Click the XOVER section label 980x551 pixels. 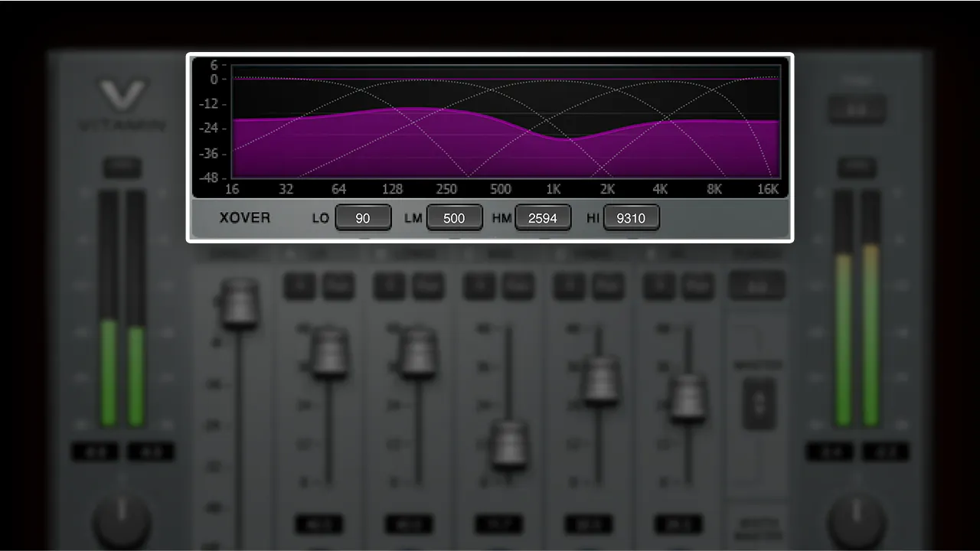243,217
